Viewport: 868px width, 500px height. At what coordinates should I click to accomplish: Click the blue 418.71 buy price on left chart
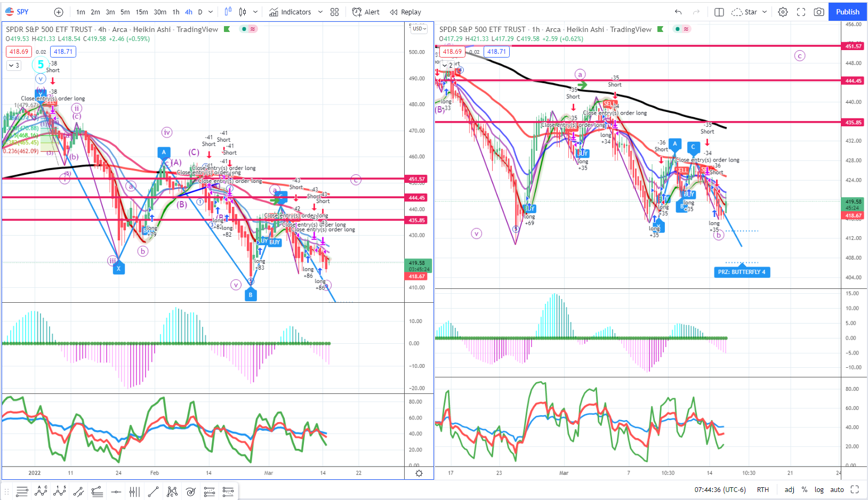tap(63, 52)
